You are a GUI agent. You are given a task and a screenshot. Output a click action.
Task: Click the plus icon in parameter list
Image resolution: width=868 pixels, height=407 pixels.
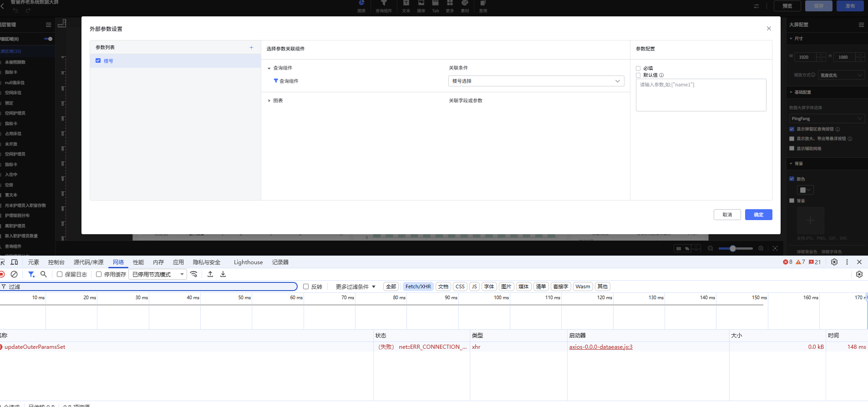(251, 47)
